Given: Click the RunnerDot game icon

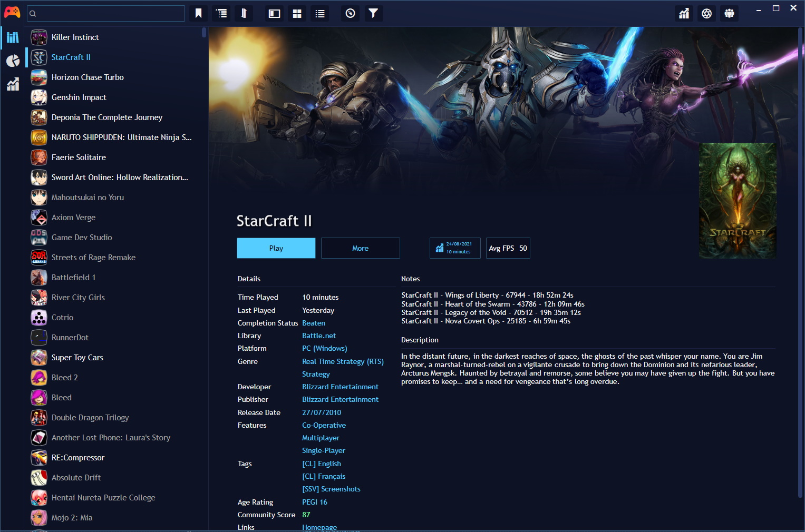Looking at the screenshot, I should coord(39,338).
